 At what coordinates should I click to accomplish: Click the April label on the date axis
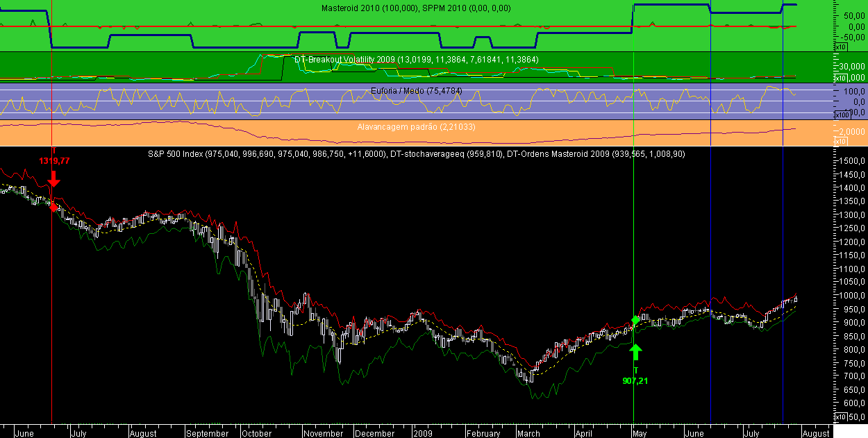click(x=583, y=433)
